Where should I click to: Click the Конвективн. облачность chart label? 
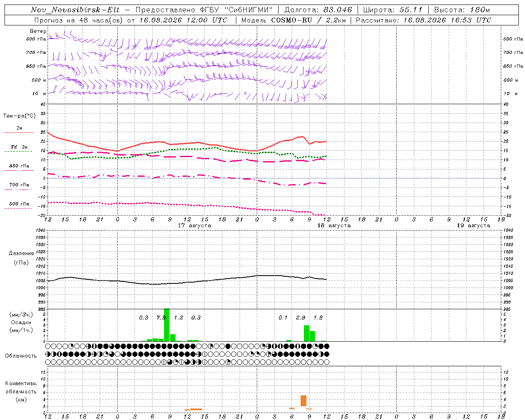(x=21, y=388)
